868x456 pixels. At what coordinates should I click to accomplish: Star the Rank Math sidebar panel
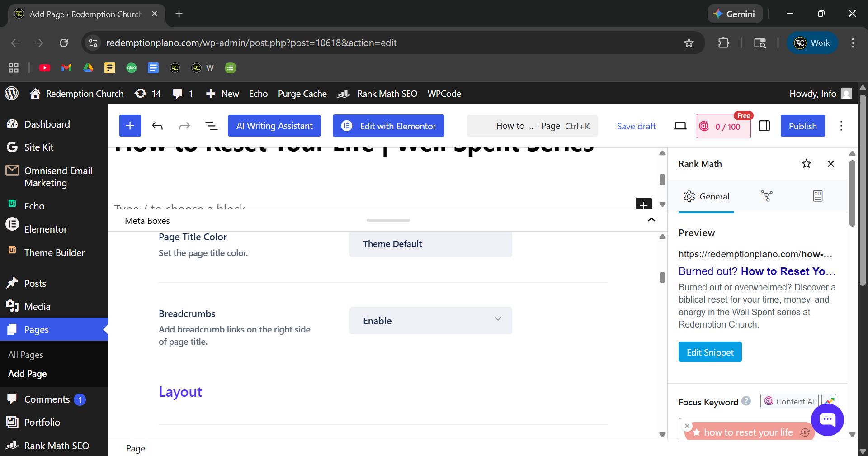click(806, 164)
